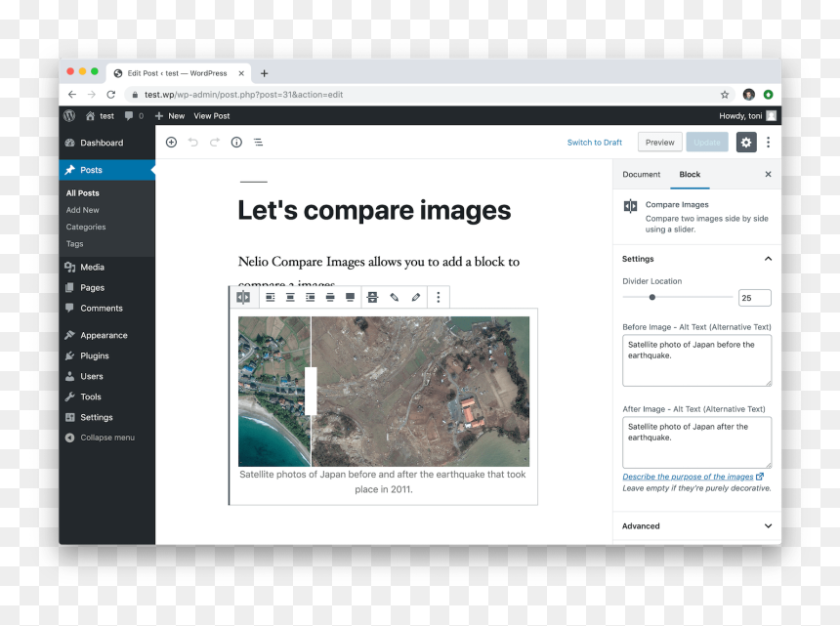This screenshot has width=840, height=626.
Task: Redo last change
Action: (215, 142)
